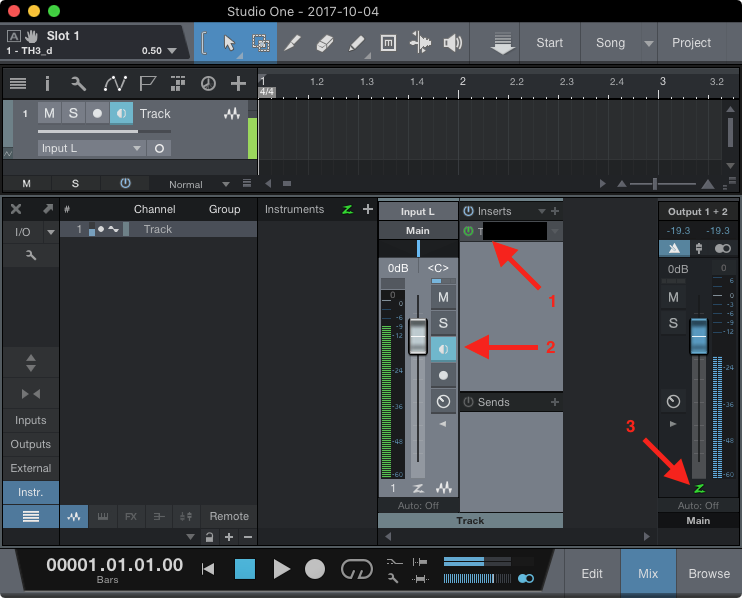
Task: Open the Normal mode dropdown
Action: (x=226, y=184)
